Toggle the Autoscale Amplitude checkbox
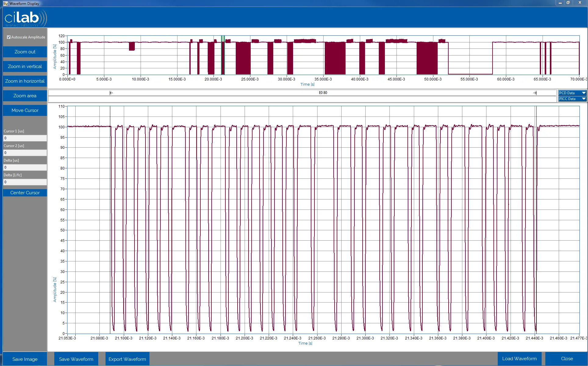Viewport: 588px width, 366px height. point(9,37)
